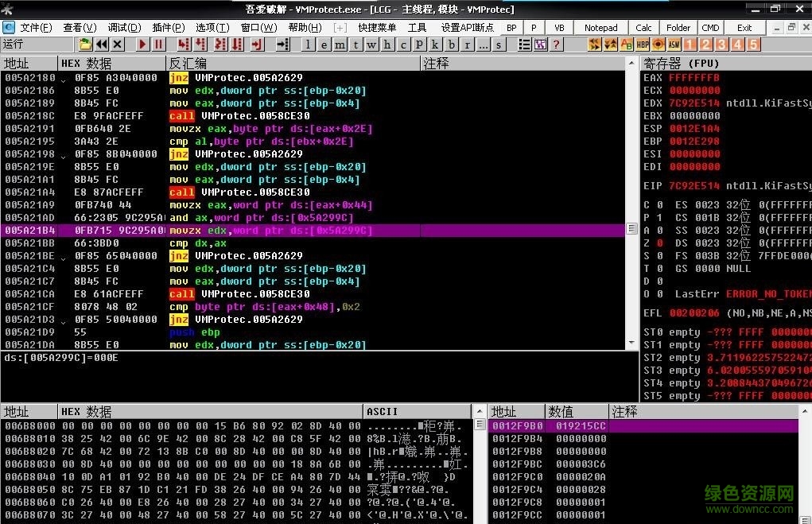Show handles with the 'h' button
812x524 pixels.
point(387,45)
